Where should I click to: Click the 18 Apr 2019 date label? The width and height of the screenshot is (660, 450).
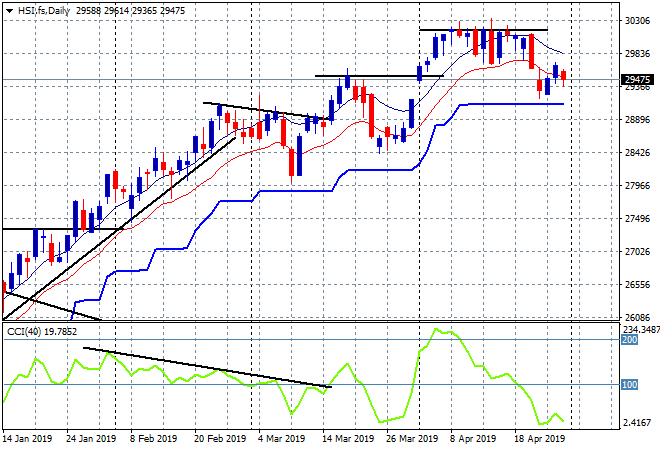[540, 439]
